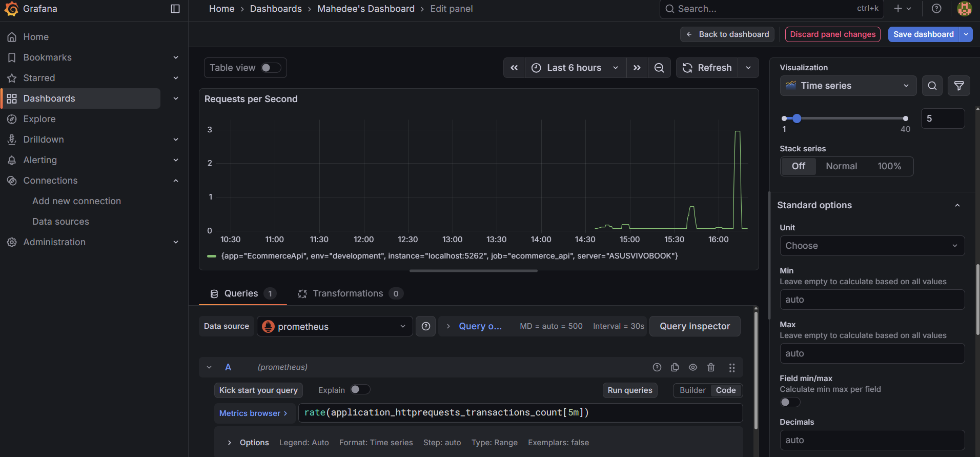Switch to the Transformations tab
This screenshot has width=980, height=457.
point(348,293)
